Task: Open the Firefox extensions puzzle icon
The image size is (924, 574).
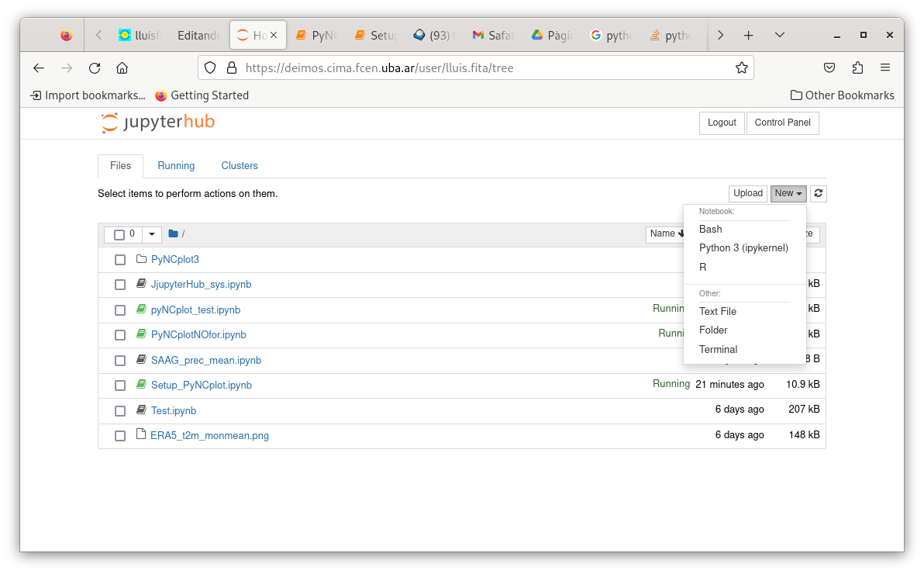Action: [x=857, y=68]
